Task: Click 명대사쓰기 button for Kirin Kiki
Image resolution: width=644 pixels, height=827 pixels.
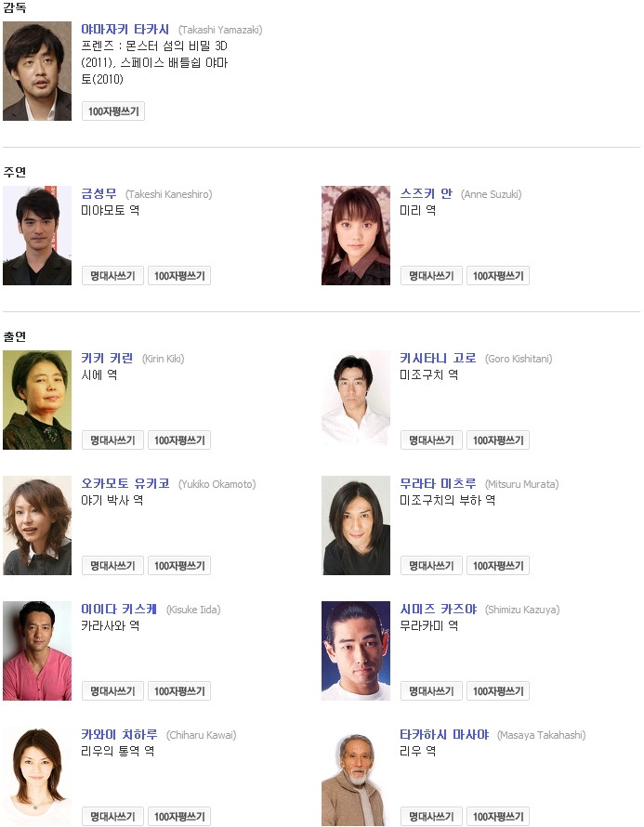Action: pyautogui.click(x=112, y=440)
